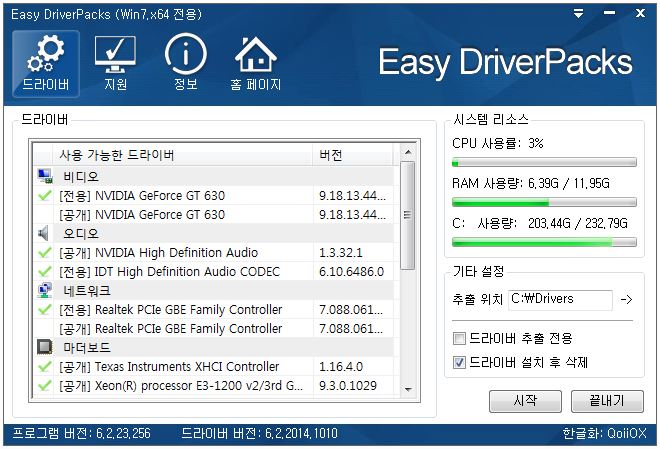Uncheck IDT High Definition Audio CODEC
This screenshot has width=660, height=449.
(44, 271)
